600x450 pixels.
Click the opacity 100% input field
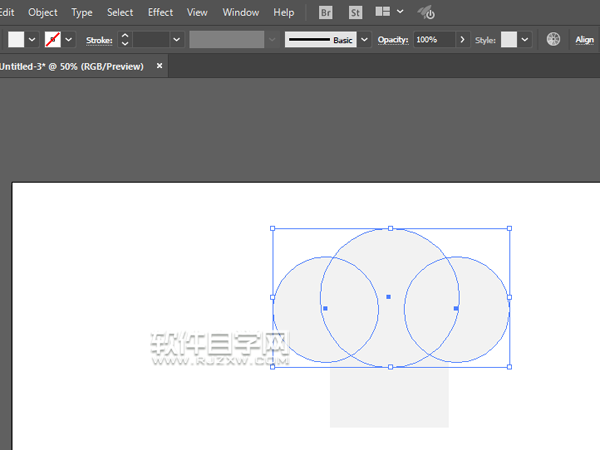click(x=432, y=40)
